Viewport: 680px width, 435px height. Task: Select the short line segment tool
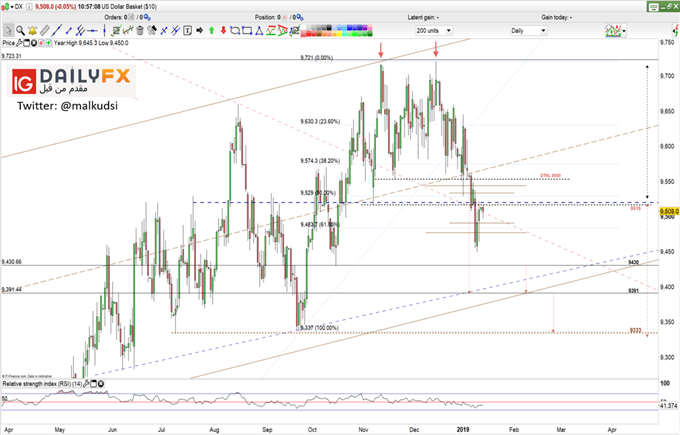69,31
